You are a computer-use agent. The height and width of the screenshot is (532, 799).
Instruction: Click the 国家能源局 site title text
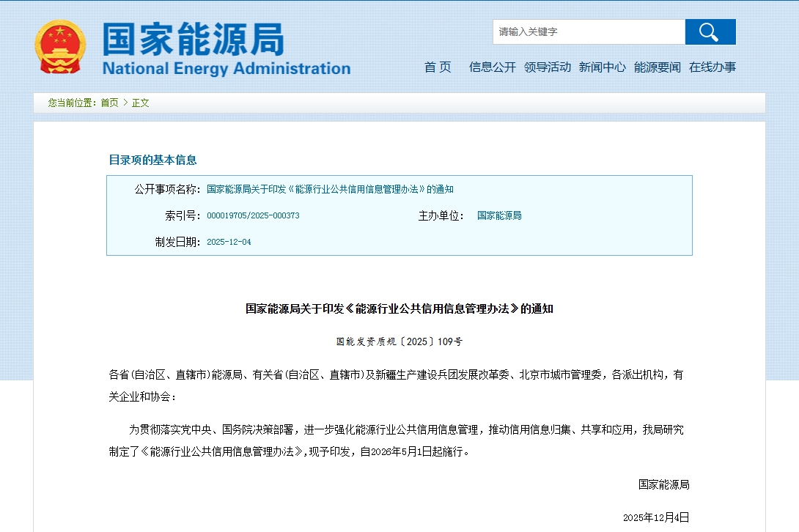click(x=193, y=39)
